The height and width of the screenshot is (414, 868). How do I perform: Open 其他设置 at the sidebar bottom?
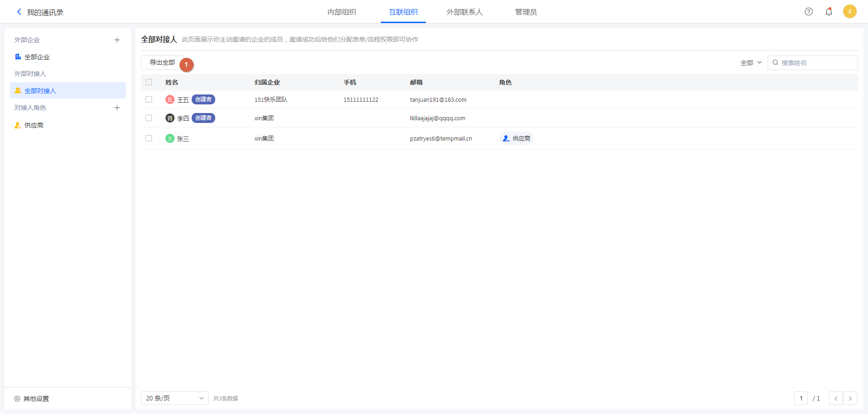click(x=36, y=399)
